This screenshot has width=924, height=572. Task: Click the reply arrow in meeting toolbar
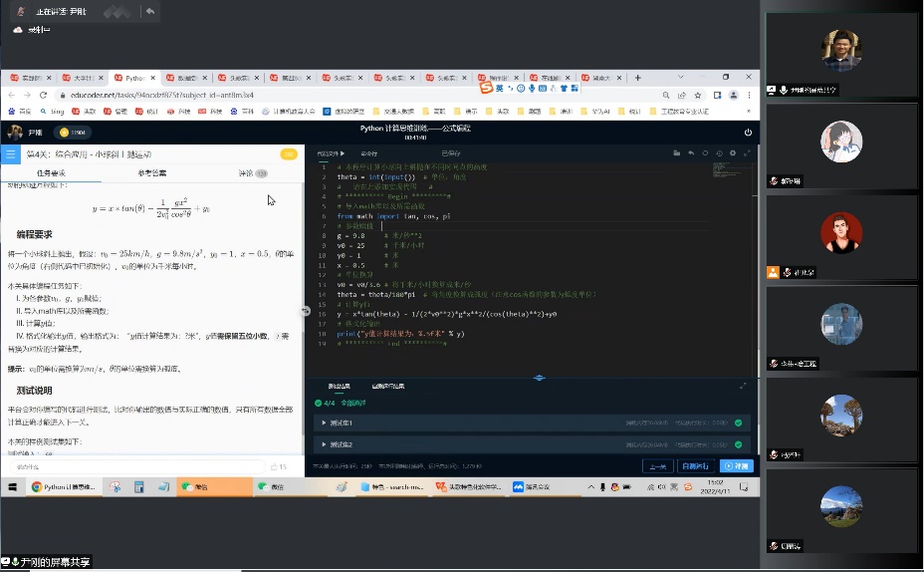149,11
